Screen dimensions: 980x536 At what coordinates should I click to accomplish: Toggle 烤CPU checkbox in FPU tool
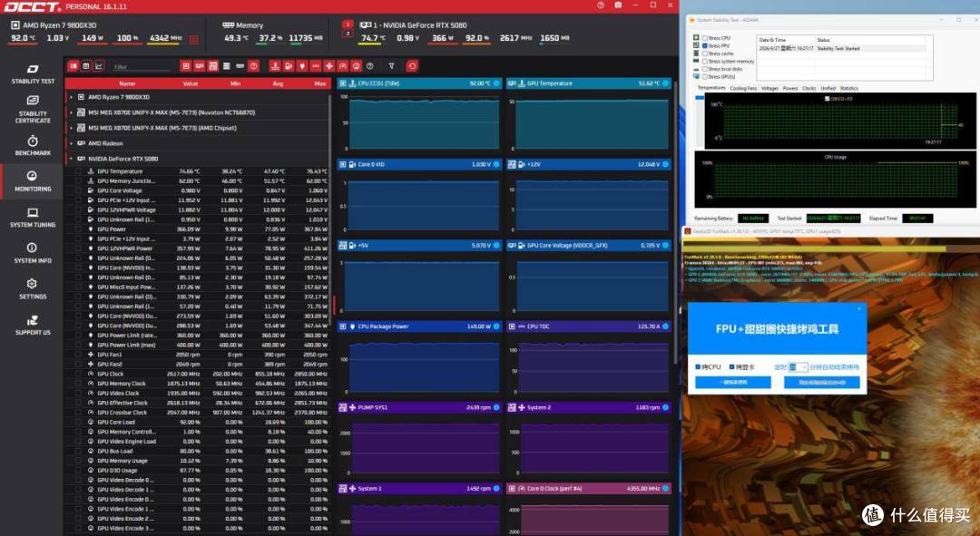pyautogui.click(x=698, y=366)
